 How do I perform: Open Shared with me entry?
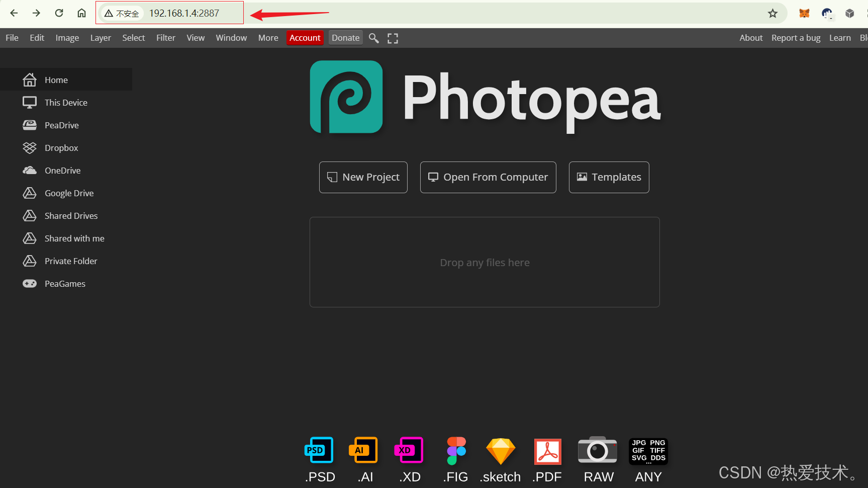pyautogui.click(x=66, y=238)
